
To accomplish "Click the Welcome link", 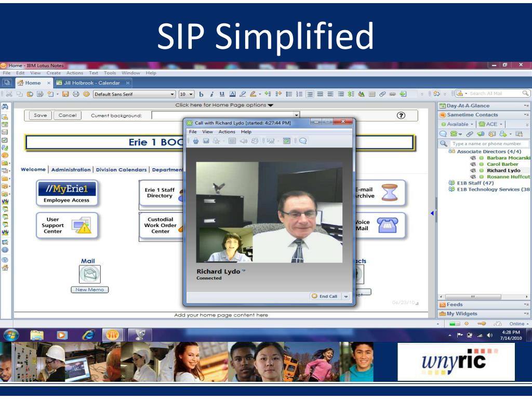I will click(x=33, y=169).
